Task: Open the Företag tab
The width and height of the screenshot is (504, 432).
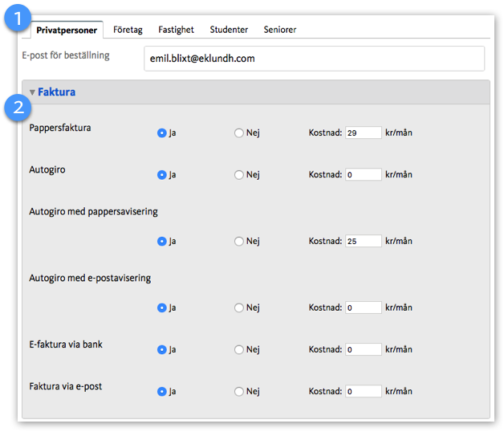Action: tap(128, 30)
